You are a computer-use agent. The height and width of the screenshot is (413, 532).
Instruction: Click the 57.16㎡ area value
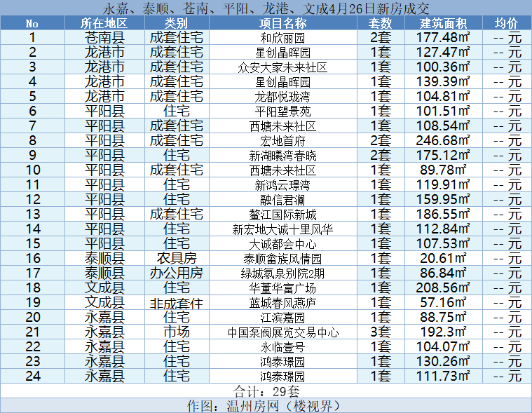pyautogui.click(x=443, y=302)
